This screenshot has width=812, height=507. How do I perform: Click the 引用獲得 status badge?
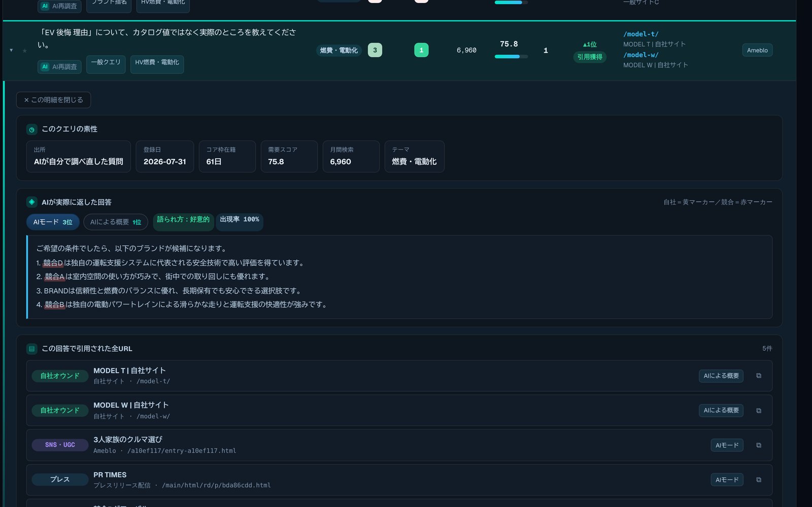point(590,57)
